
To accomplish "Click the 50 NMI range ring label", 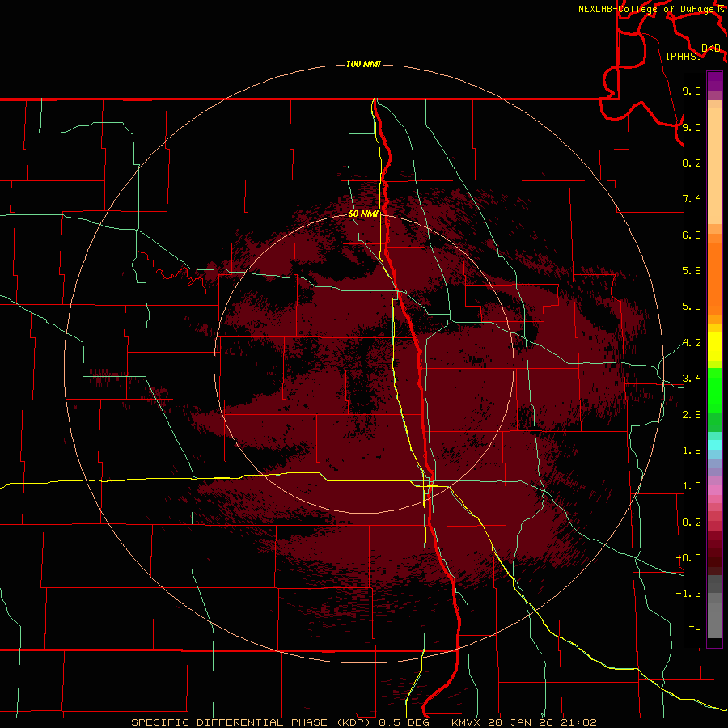I will (363, 214).
